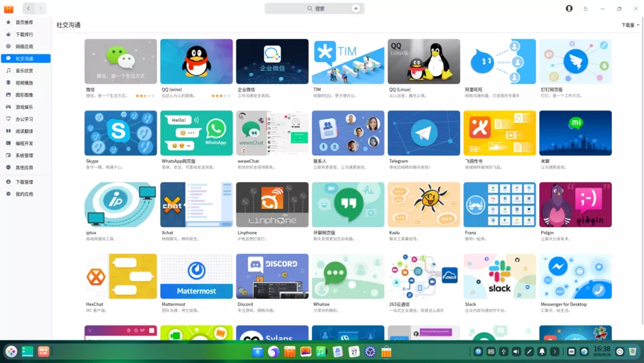Image resolution: width=644 pixels, height=363 pixels.
Task: Click the power button tray icon
Action: (619, 351)
